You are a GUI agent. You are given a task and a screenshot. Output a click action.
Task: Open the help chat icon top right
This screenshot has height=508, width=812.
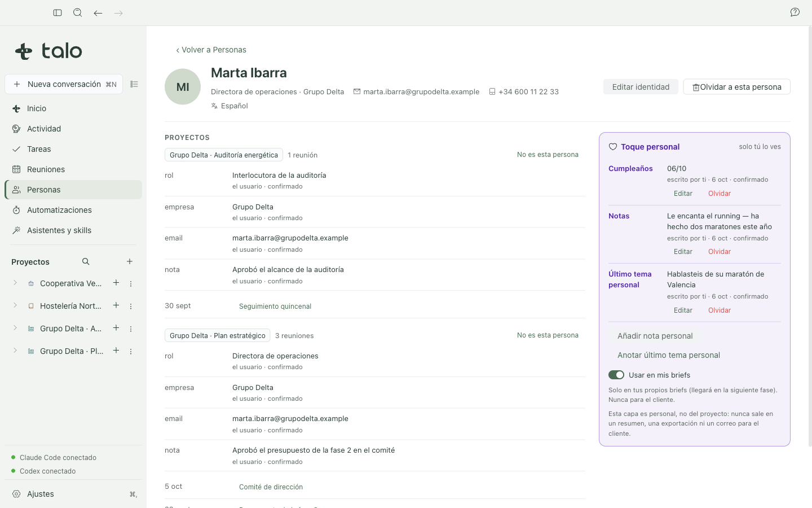click(795, 12)
